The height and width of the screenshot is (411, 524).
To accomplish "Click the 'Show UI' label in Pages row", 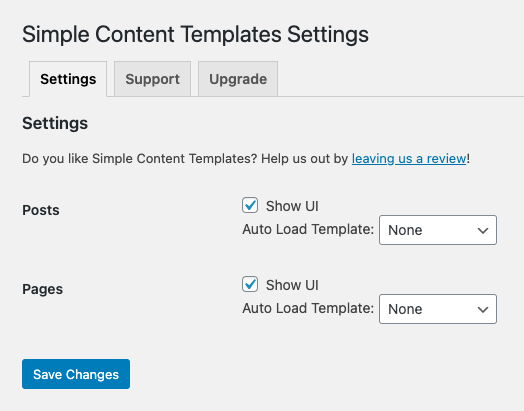I will click(x=292, y=285).
